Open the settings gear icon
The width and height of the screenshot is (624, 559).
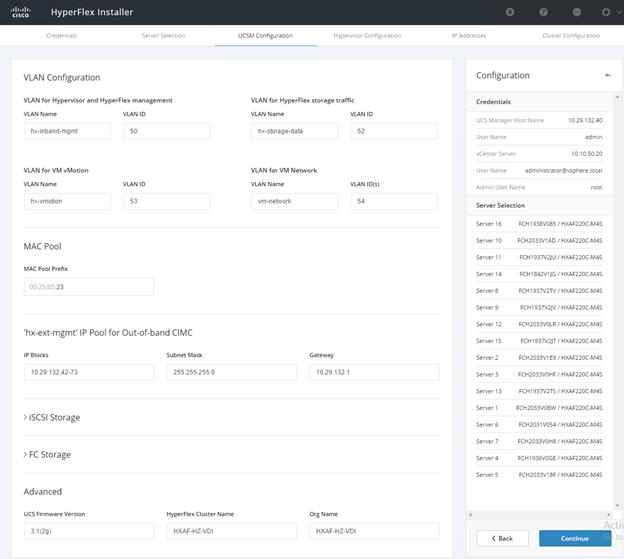pyautogui.click(x=606, y=12)
